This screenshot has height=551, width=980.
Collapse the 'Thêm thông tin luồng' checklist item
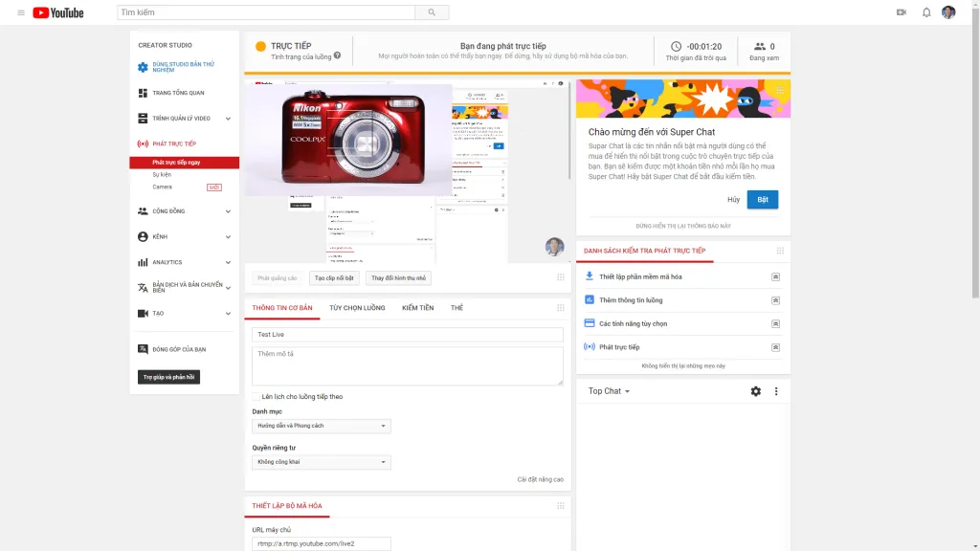coord(775,300)
